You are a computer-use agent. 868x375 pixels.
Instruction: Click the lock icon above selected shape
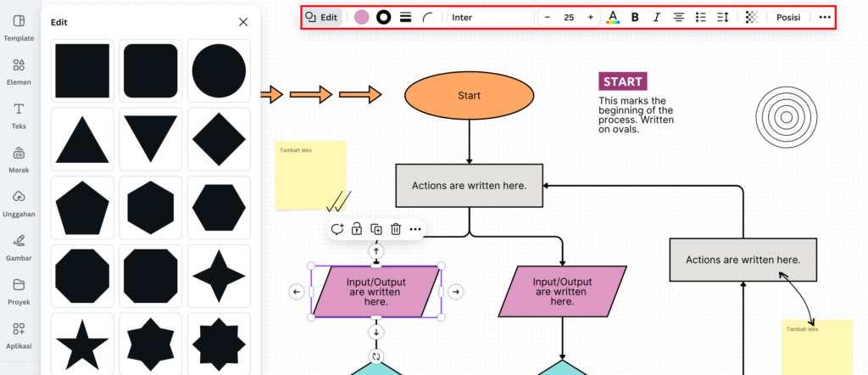[357, 229]
